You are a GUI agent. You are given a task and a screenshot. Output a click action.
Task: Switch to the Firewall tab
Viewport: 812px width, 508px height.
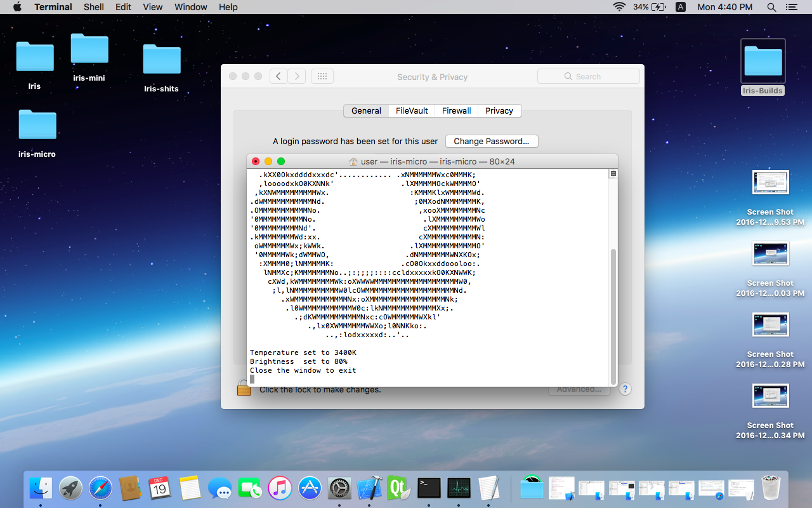pyautogui.click(x=457, y=110)
